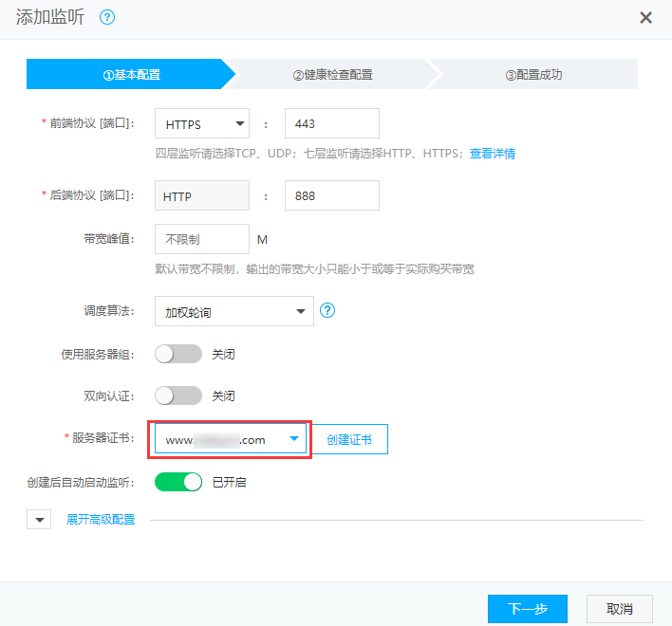This screenshot has width=672, height=626.
Task: Click the arrow expander for advanced configuration
Action: (39, 520)
